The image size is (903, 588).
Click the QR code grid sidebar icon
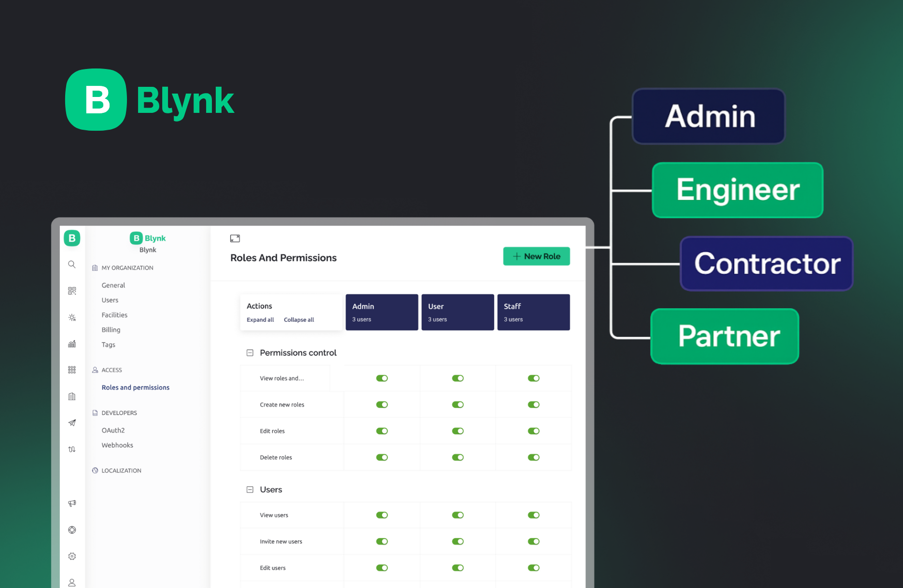[72, 291]
